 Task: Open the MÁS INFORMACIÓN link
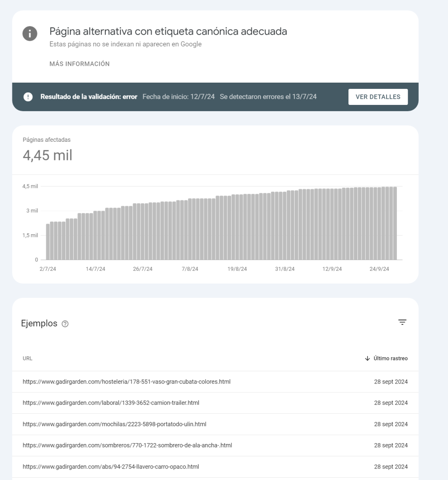coord(80,64)
